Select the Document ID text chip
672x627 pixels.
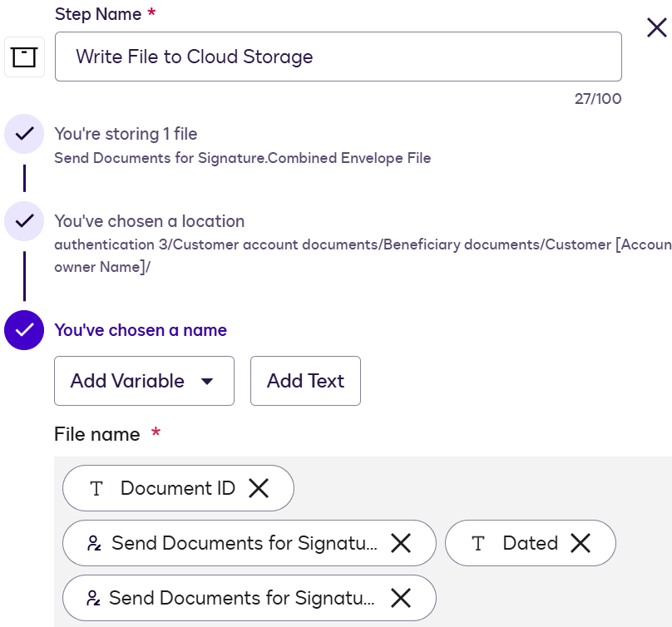point(178,488)
